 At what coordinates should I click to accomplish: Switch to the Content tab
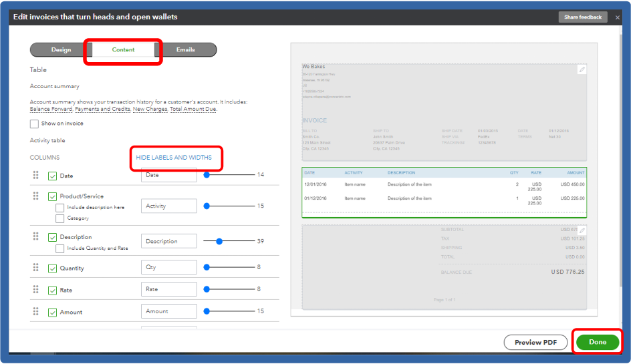point(123,49)
